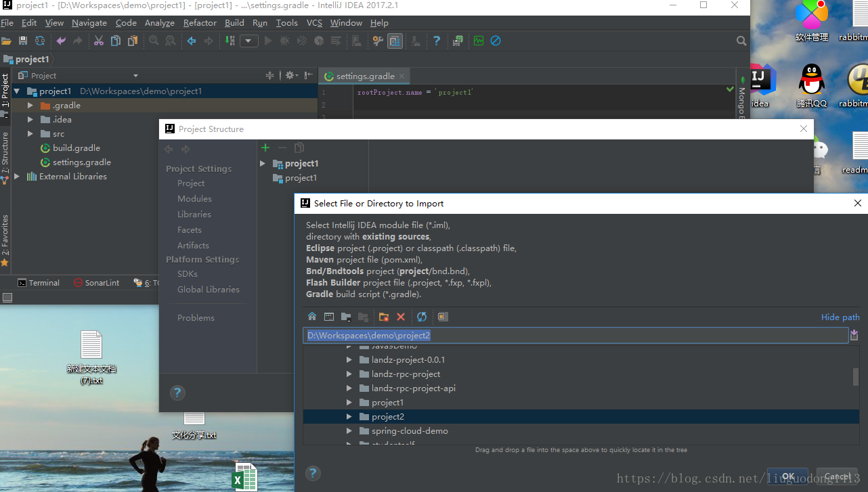Click the Copy icon in toolbar
This screenshot has width=868, height=492.
tap(116, 41)
